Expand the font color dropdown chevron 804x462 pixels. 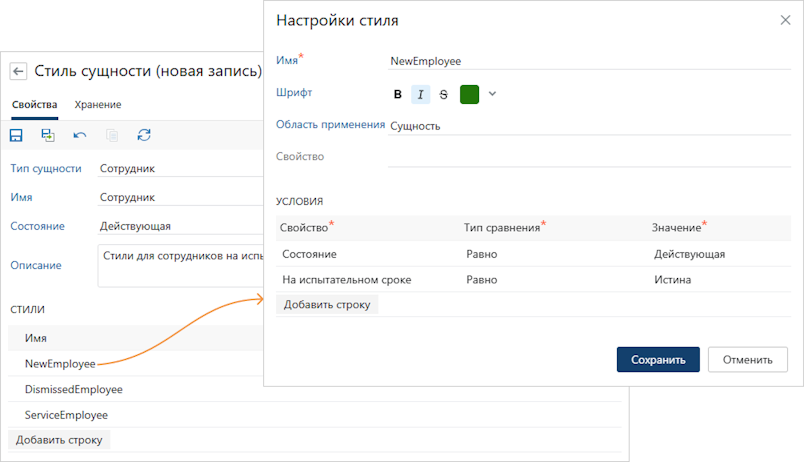[x=492, y=94]
